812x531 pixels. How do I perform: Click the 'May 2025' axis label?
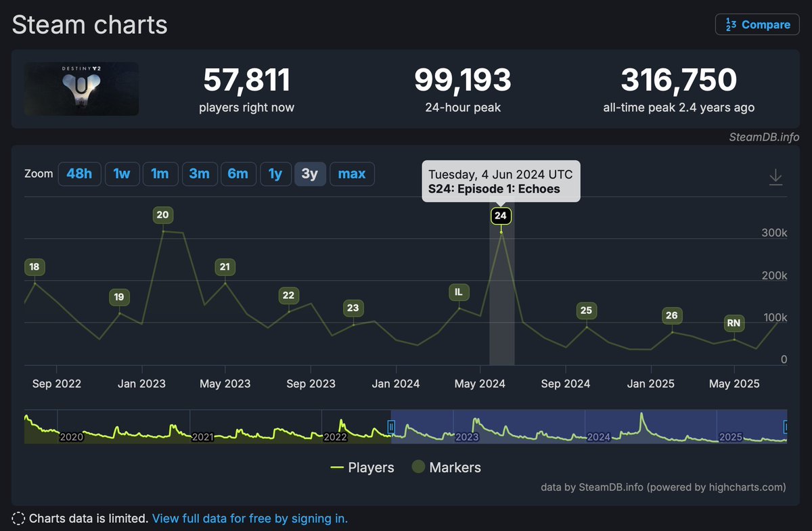tap(734, 384)
